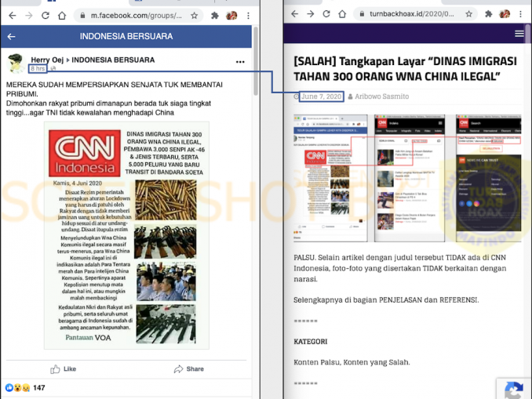Bookmark turnbackhoax page with star icon
This screenshot has width=532, height=399.
click(x=468, y=14)
